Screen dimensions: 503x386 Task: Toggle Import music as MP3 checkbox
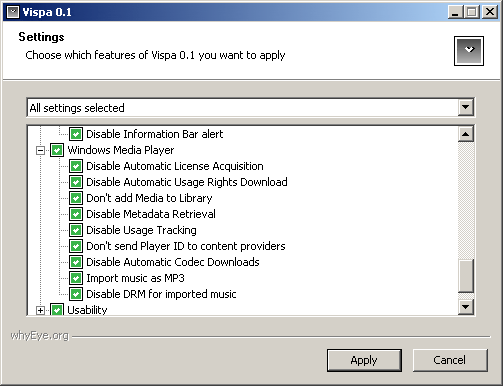(76, 278)
